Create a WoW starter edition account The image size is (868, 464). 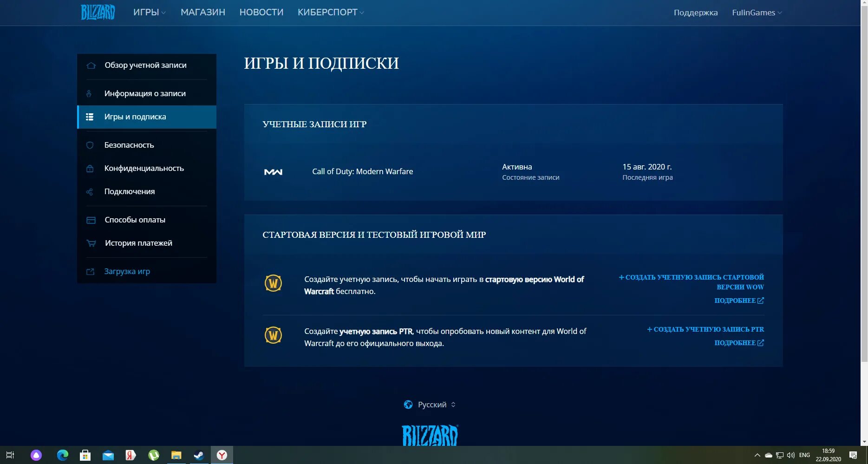coord(692,282)
